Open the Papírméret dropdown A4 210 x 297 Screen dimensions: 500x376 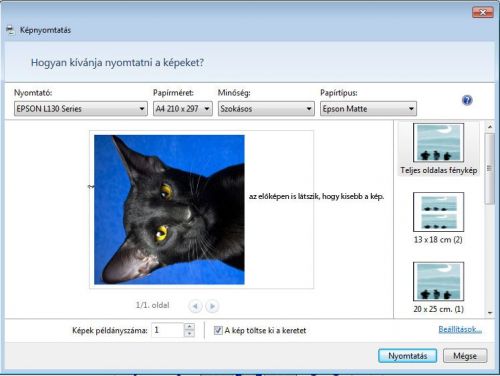183,109
